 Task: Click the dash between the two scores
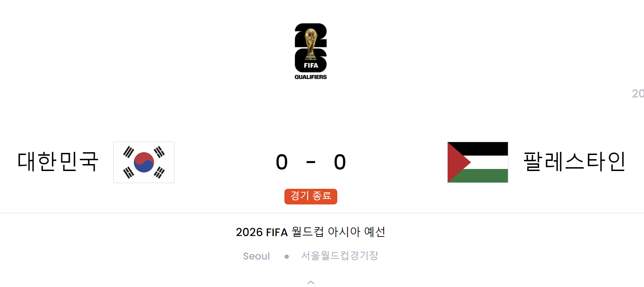pos(311,162)
